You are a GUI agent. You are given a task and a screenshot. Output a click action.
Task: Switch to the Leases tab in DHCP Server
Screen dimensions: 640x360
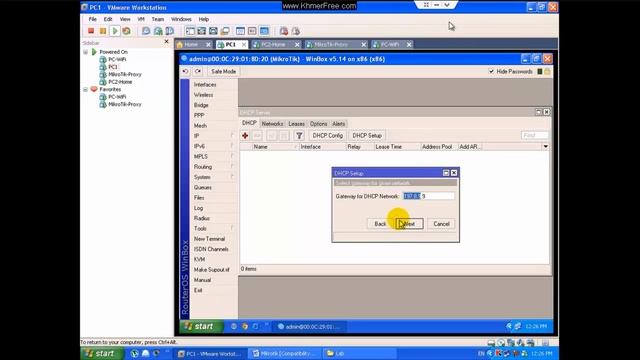point(296,124)
